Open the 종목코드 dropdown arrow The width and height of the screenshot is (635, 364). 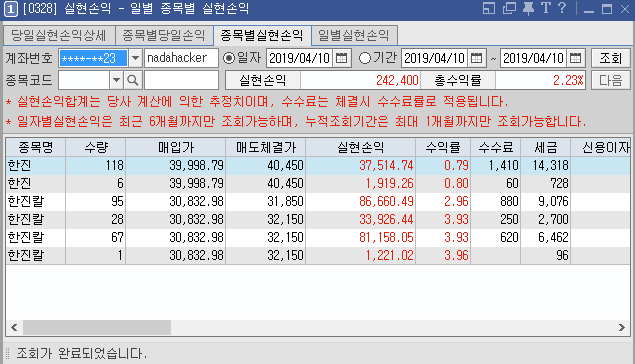click(116, 80)
